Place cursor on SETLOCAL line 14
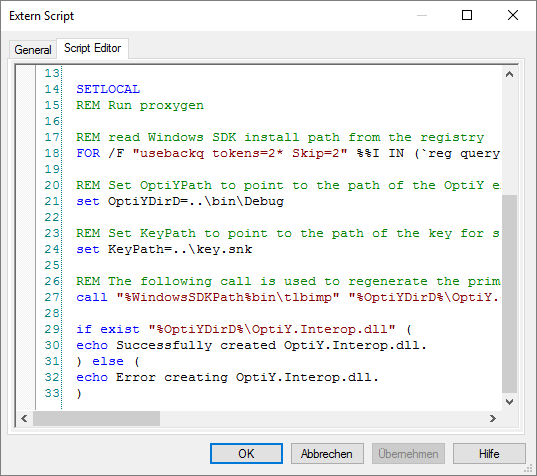The width and height of the screenshot is (537, 476). [x=108, y=89]
